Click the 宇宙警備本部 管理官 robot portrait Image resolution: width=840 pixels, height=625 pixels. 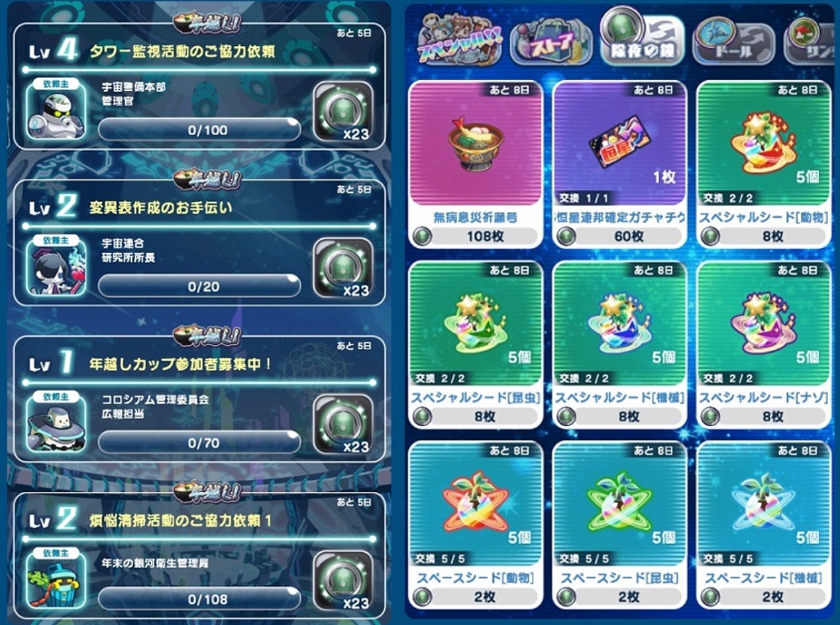pyautogui.click(x=56, y=111)
